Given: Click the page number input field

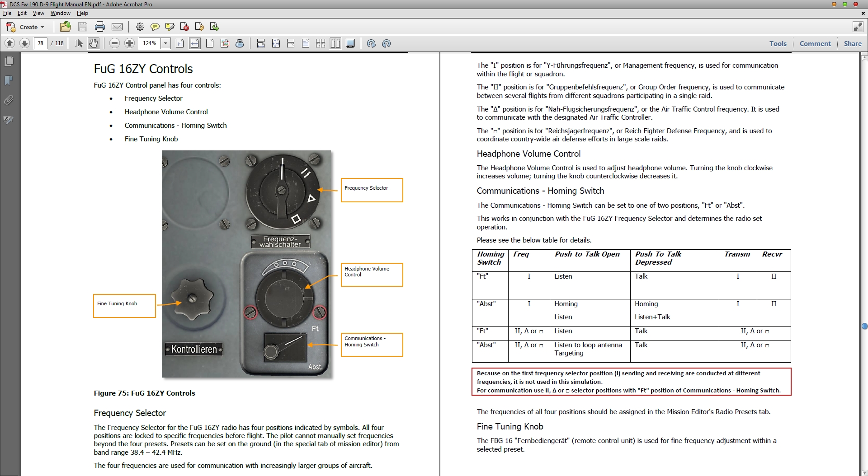Looking at the screenshot, I should tap(40, 43).
